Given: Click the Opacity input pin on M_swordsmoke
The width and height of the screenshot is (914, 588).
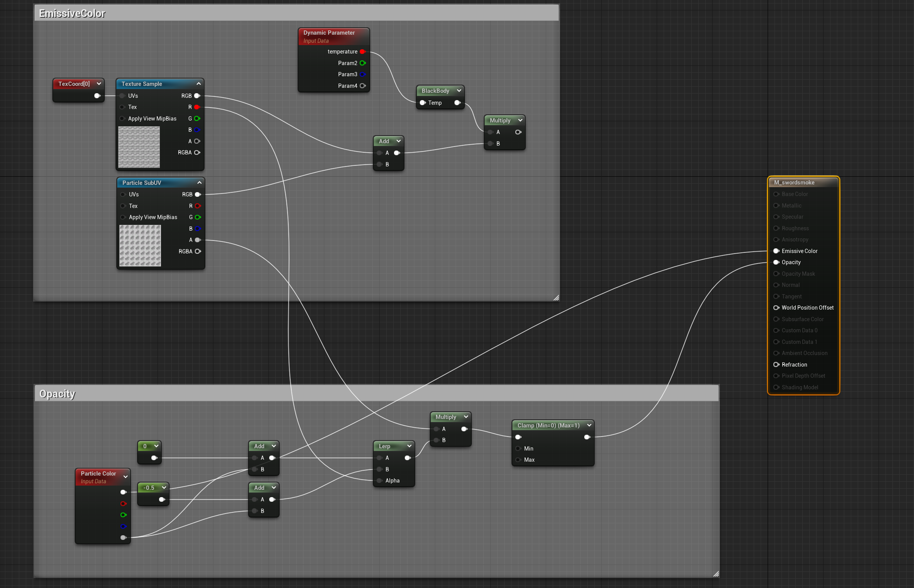Looking at the screenshot, I should (x=776, y=262).
